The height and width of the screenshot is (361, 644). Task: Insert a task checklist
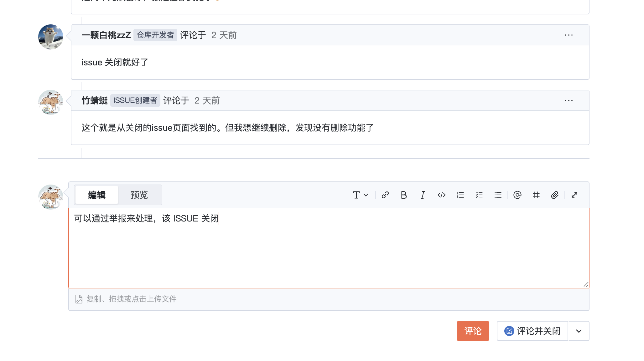point(479,195)
